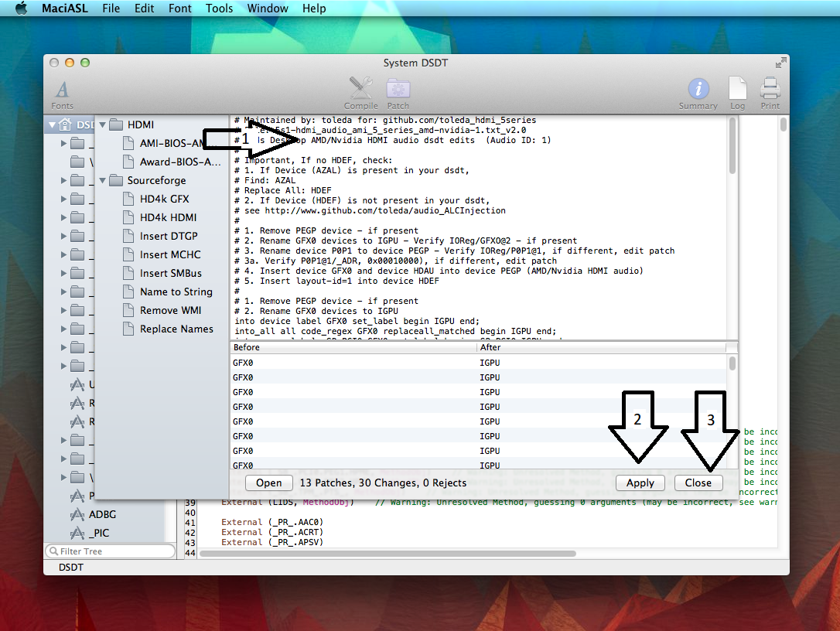
Task: Open the Apple menu icon
Action: pos(21,9)
